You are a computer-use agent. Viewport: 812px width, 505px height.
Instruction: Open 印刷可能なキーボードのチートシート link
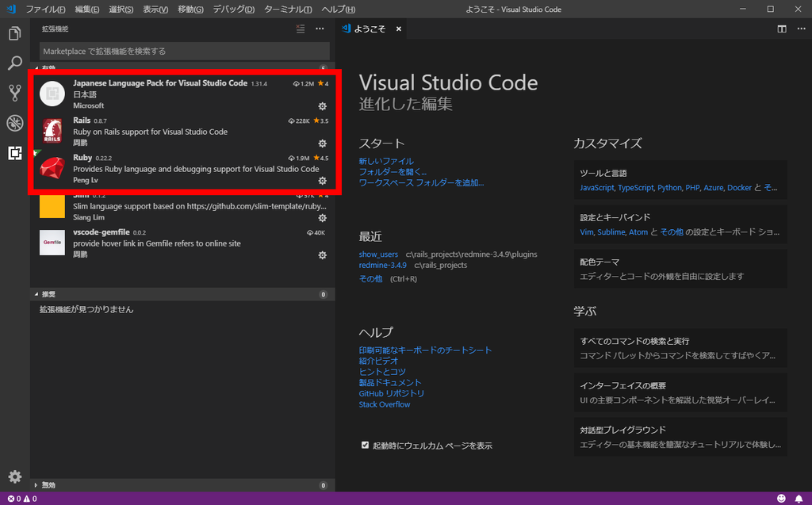425,350
